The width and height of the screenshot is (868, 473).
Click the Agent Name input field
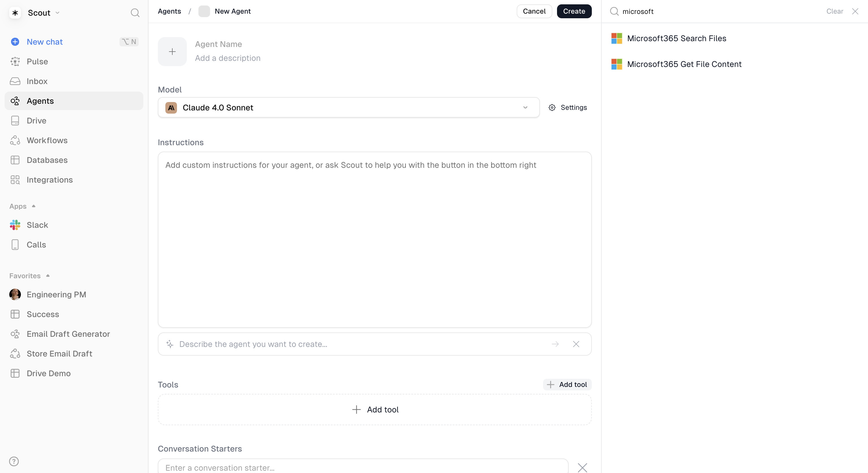pyautogui.click(x=218, y=44)
